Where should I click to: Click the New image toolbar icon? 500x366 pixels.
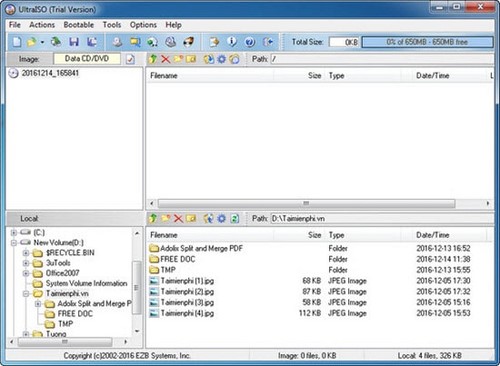pyautogui.click(x=17, y=42)
